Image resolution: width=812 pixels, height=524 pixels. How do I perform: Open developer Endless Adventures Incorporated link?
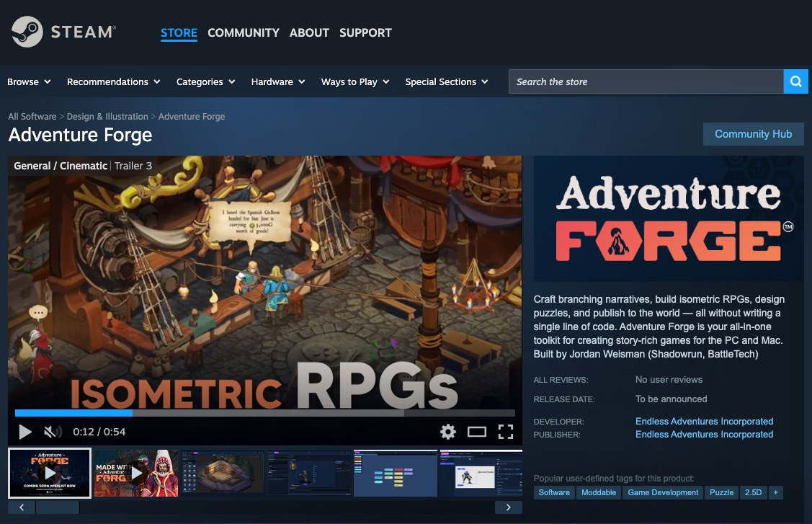coord(705,422)
